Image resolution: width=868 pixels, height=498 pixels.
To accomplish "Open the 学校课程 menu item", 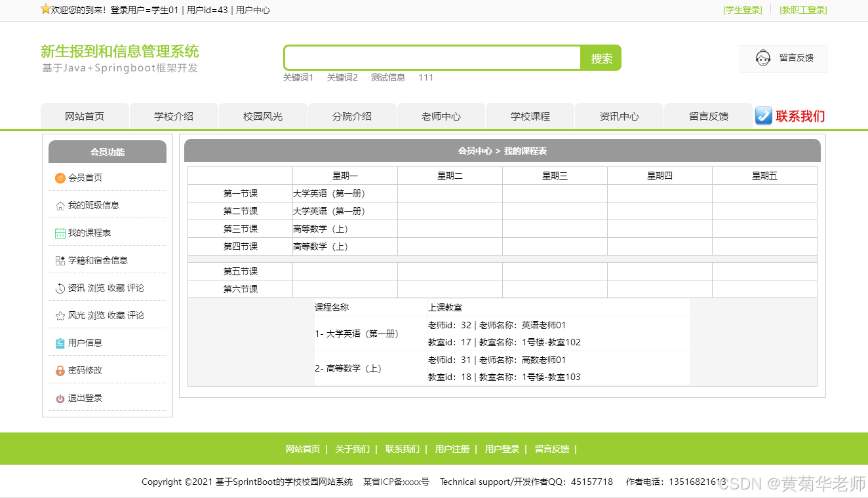I will point(530,115).
